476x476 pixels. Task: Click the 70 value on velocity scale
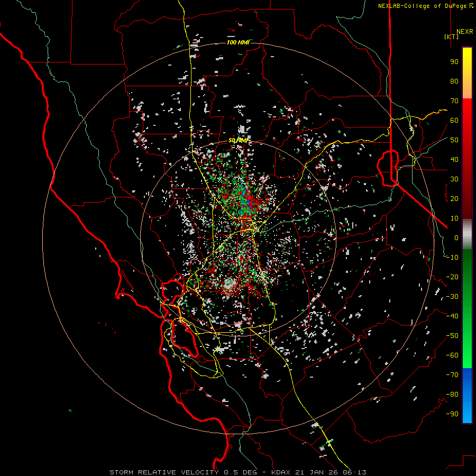pos(454,101)
